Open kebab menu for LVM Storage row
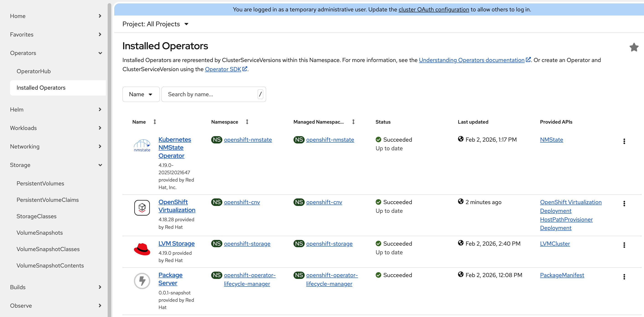Viewport: 644px width, 317px height. pos(624,245)
